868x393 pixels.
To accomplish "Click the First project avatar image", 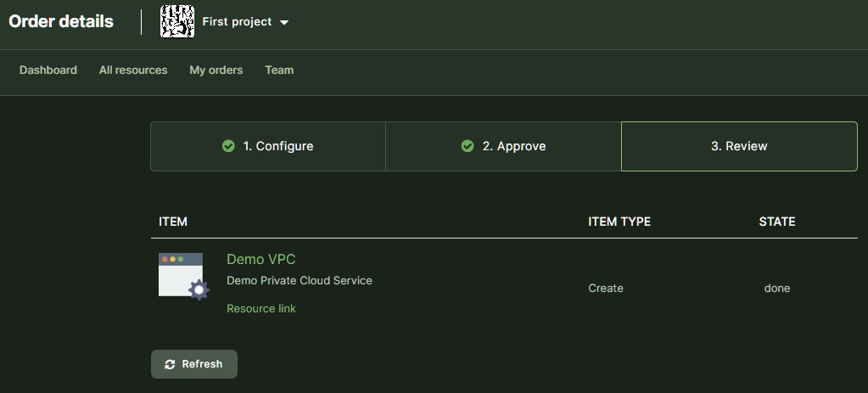I will pyautogui.click(x=177, y=21).
